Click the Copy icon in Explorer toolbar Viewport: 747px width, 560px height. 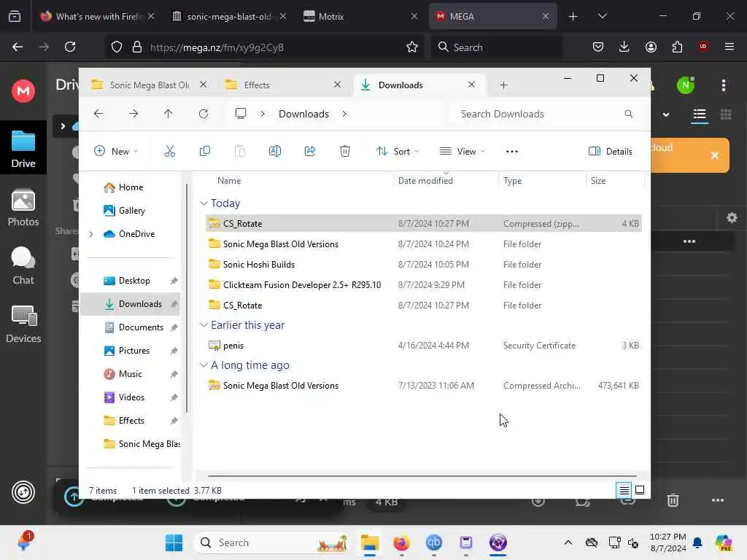point(205,152)
